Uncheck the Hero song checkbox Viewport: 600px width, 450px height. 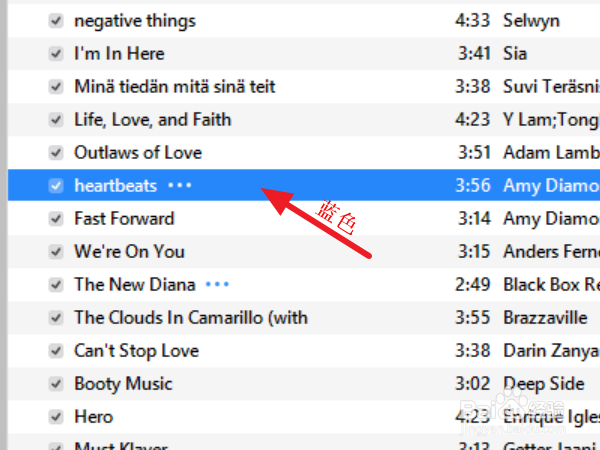56,416
